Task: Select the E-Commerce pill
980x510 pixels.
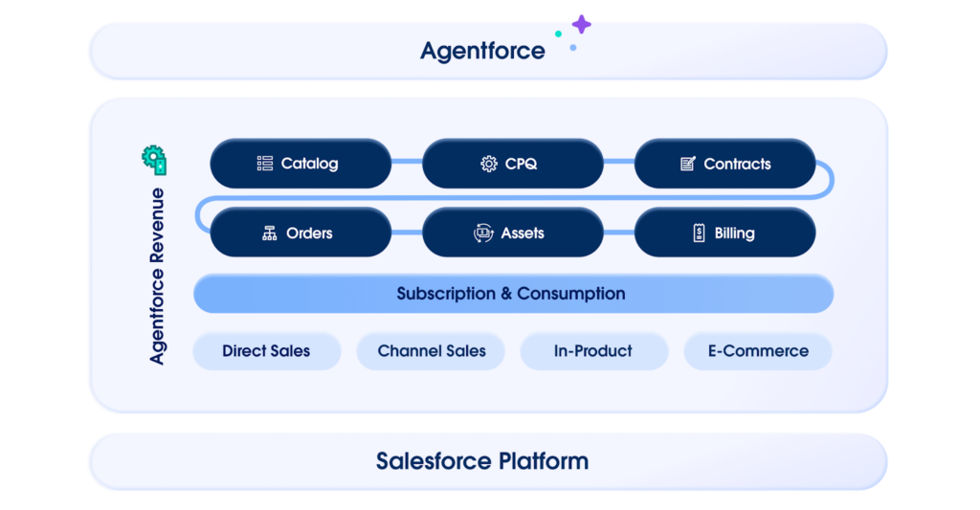Action: (758, 351)
